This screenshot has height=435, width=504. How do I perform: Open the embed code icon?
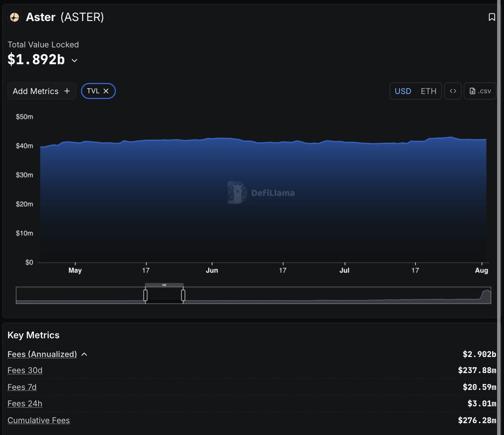(453, 91)
